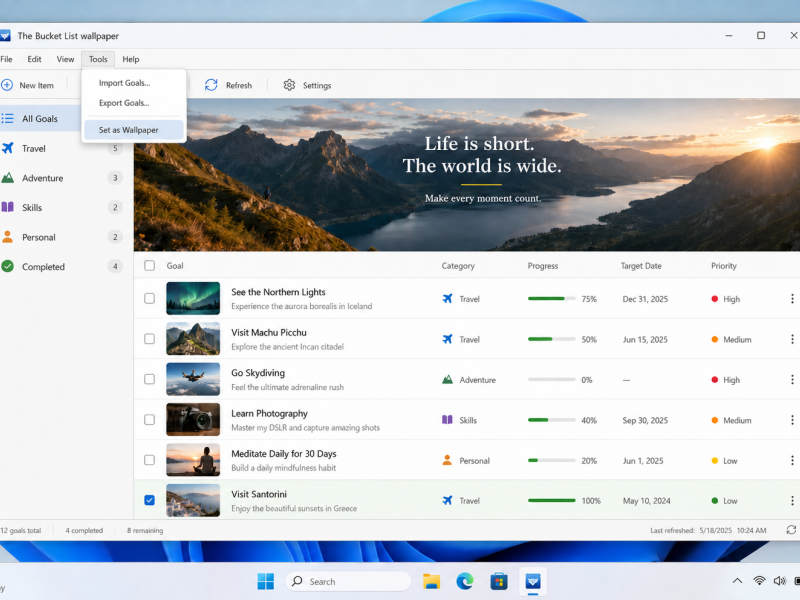800x600 pixels.
Task: Toggle the select-all checkbox in Goal header
Action: 149,265
